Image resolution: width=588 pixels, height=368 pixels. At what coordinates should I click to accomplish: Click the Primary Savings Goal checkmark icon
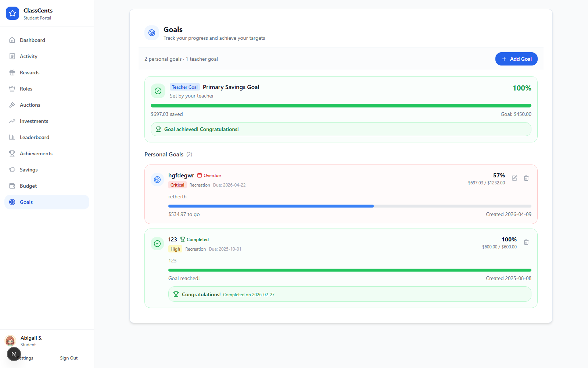click(158, 91)
